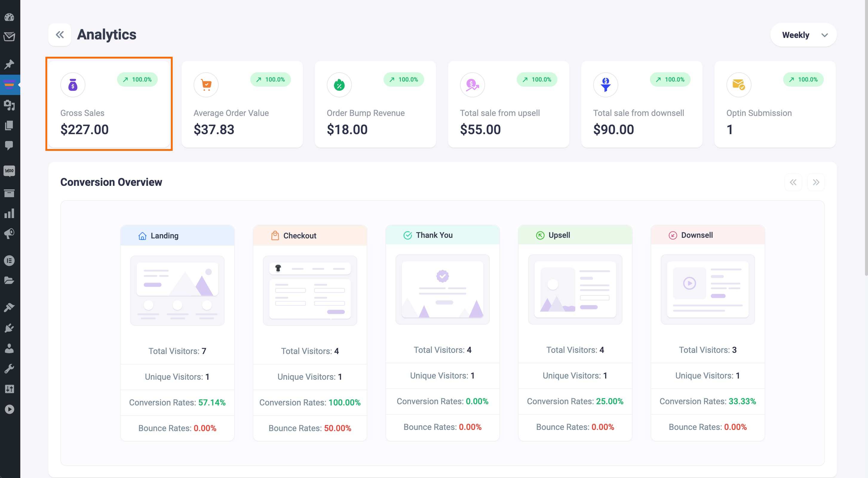Click the Total sale from downsell funnel icon
This screenshot has width=868, height=478.
coord(605,85)
